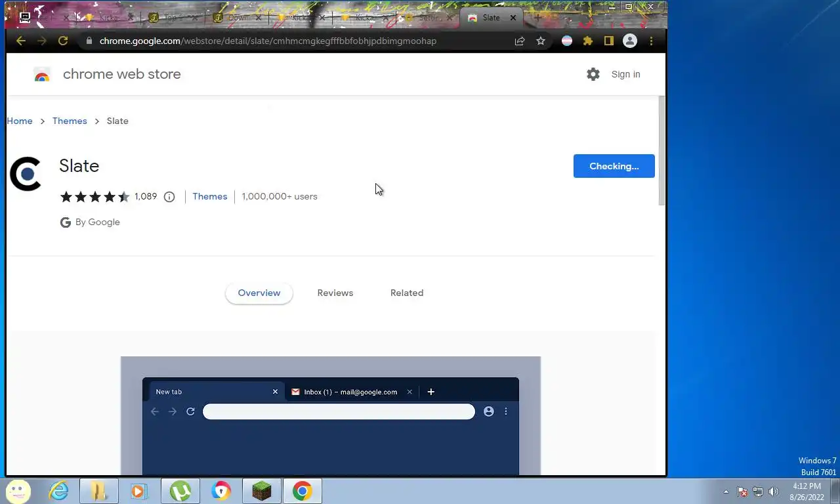
Task: Open the share this page icon
Action: 520,41
